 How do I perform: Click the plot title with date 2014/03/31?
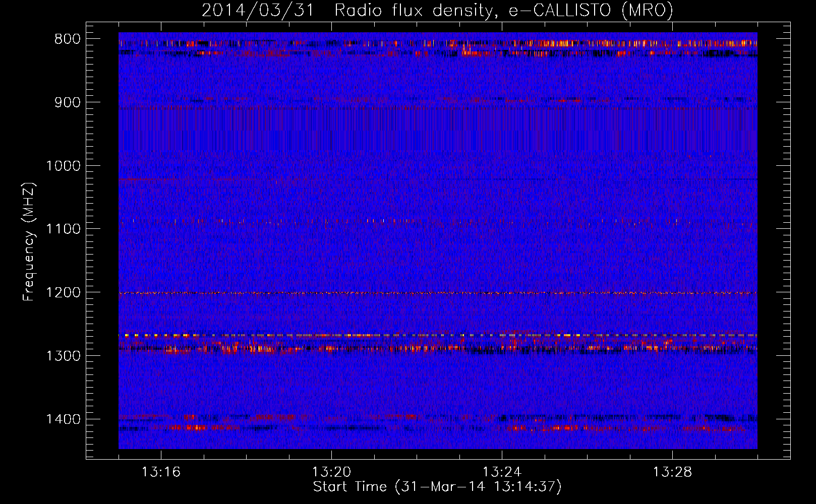(437, 10)
